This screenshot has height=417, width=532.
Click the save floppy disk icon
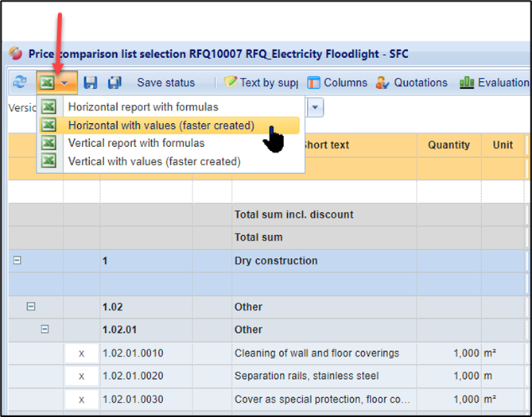tap(90, 83)
